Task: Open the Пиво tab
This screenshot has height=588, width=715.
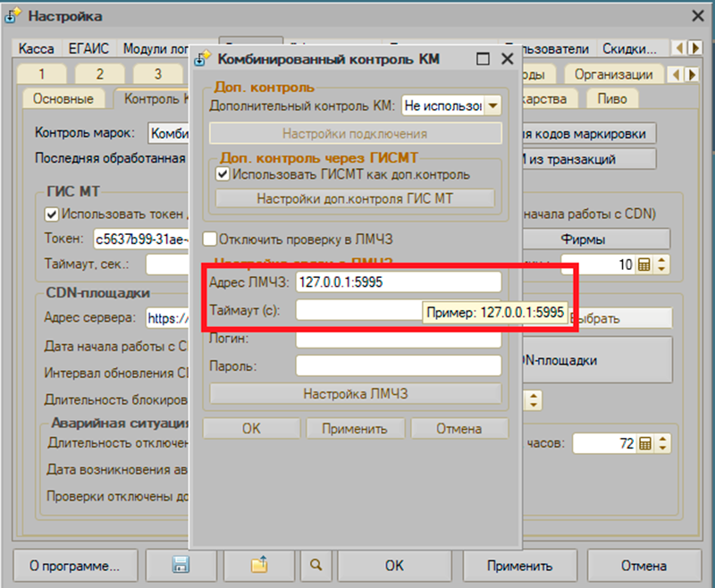Action: pyautogui.click(x=611, y=98)
